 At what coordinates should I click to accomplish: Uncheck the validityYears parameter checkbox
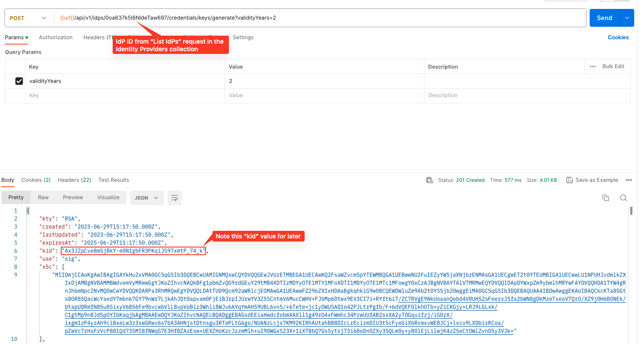click(x=19, y=81)
